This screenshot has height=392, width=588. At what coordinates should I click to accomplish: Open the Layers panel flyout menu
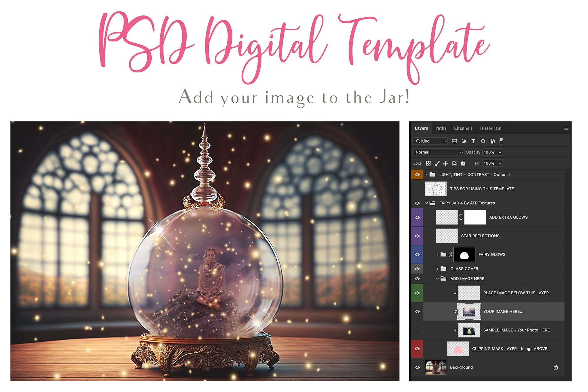566,128
